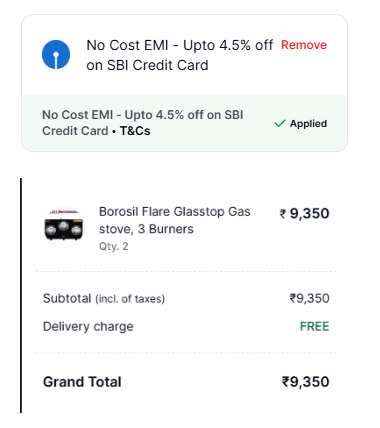
Task: Click the dashed divider below product item
Action: point(186,272)
